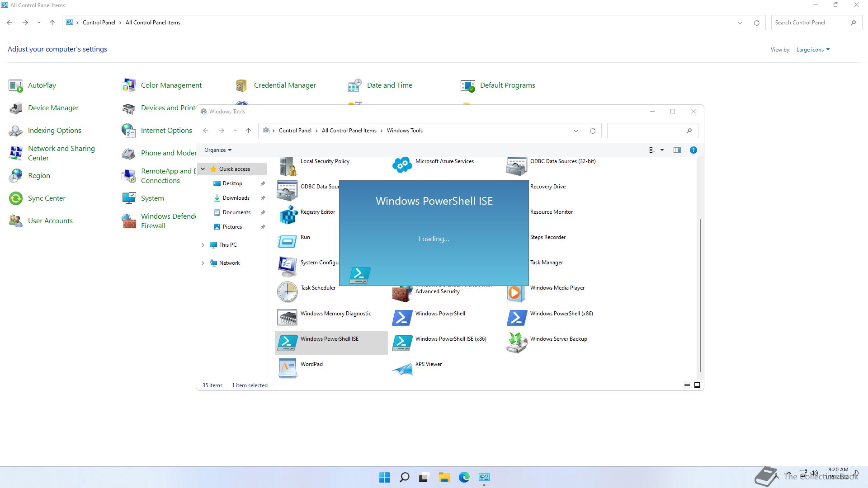Click 'Control Panel' breadcrumb in main window
The image size is (868, 488).
tap(99, 23)
